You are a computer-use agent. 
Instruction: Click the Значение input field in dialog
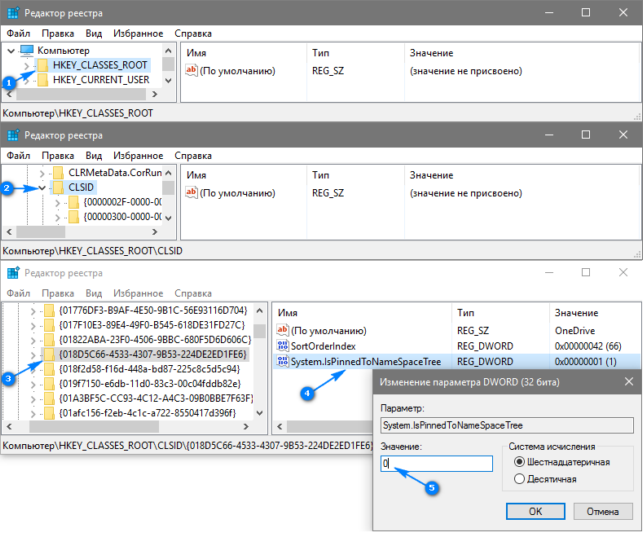(x=436, y=464)
